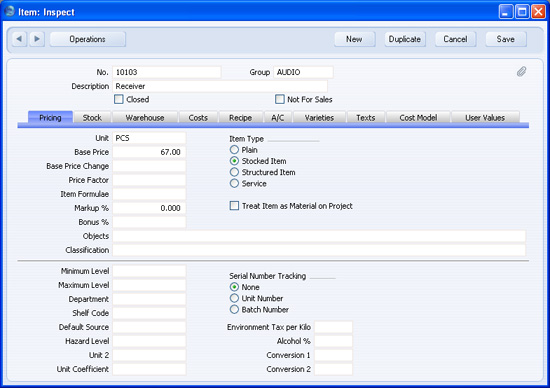Switch to the Pricing tab
Image resolution: width=550 pixels, height=388 pixels.
click(x=51, y=118)
